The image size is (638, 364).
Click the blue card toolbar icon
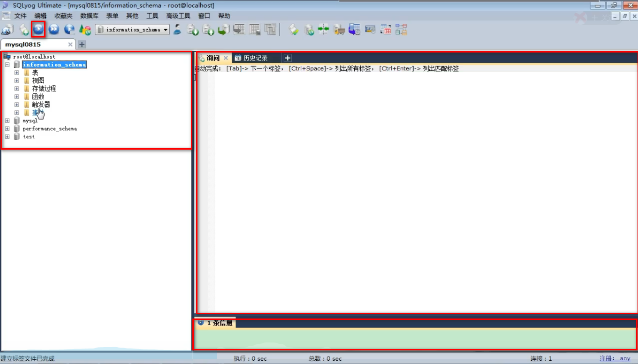pyautogui.click(x=370, y=30)
